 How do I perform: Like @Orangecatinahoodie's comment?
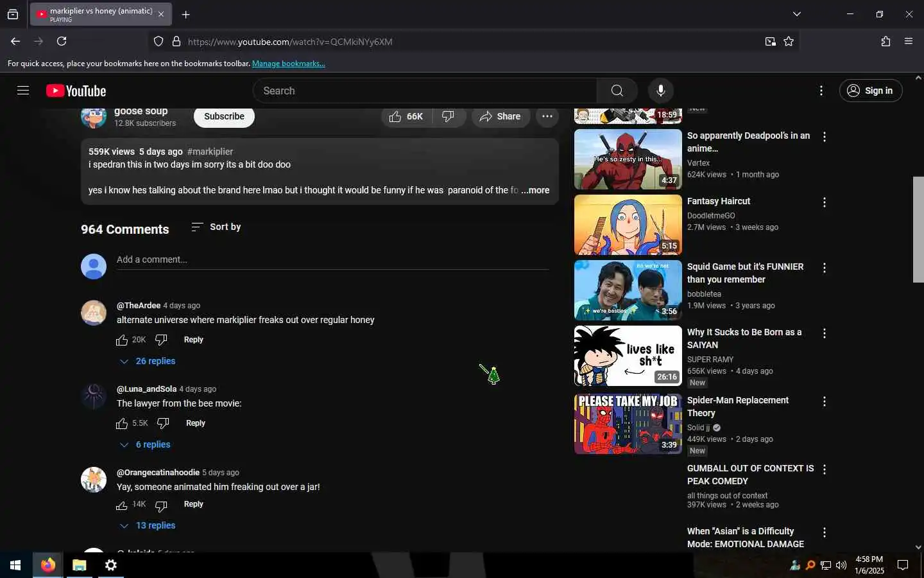click(x=122, y=505)
